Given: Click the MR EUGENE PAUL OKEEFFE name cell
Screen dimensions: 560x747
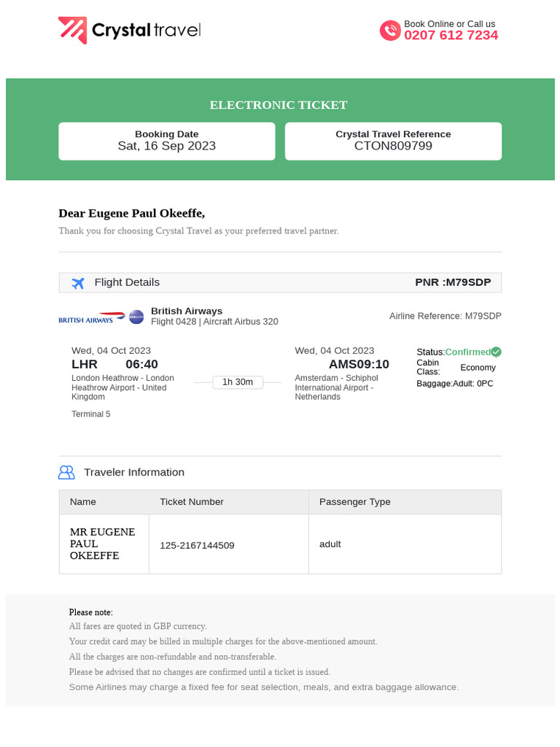Looking at the screenshot, I should 103,544.
